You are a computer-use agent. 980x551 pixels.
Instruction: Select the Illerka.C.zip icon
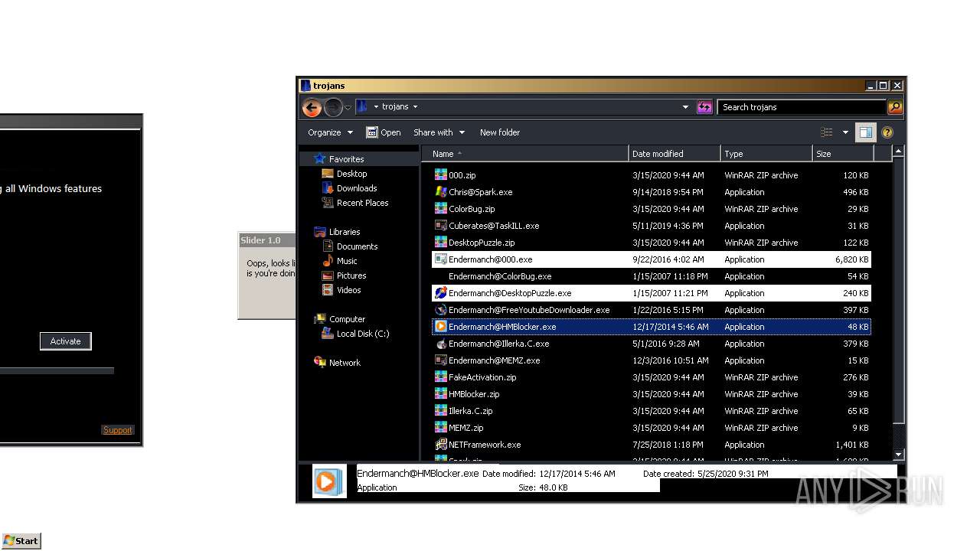pyautogui.click(x=440, y=411)
